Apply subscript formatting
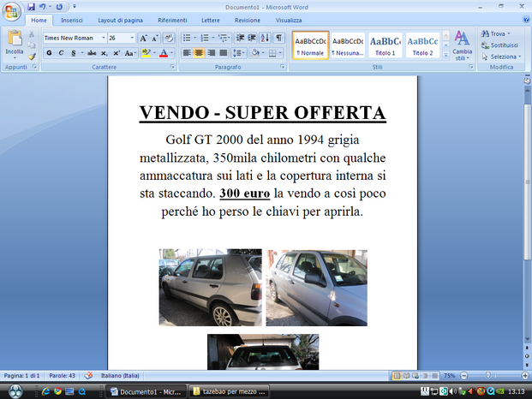This screenshot has height=399, width=532. pos(105,53)
